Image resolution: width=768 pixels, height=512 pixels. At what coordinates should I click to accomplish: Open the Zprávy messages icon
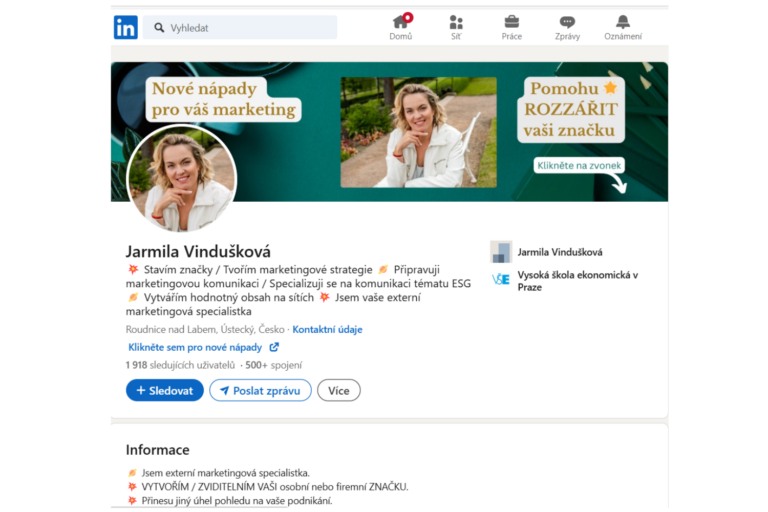click(x=567, y=22)
